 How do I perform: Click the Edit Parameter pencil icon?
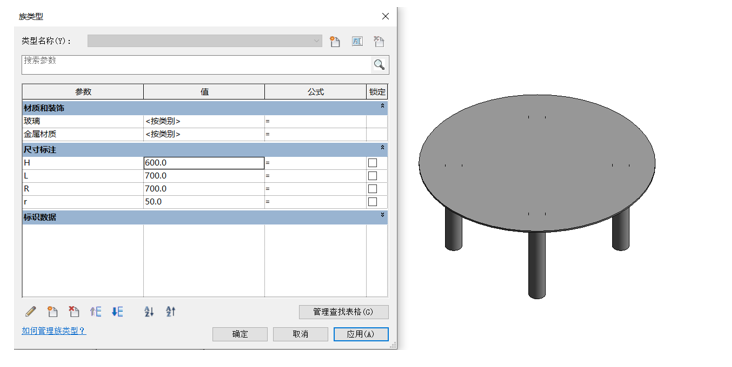31,311
